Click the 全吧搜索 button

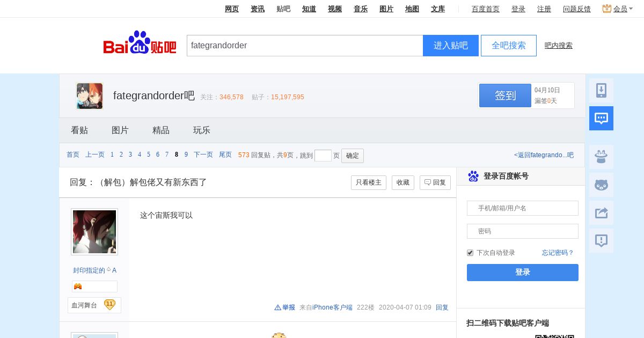pyautogui.click(x=509, y=46)
